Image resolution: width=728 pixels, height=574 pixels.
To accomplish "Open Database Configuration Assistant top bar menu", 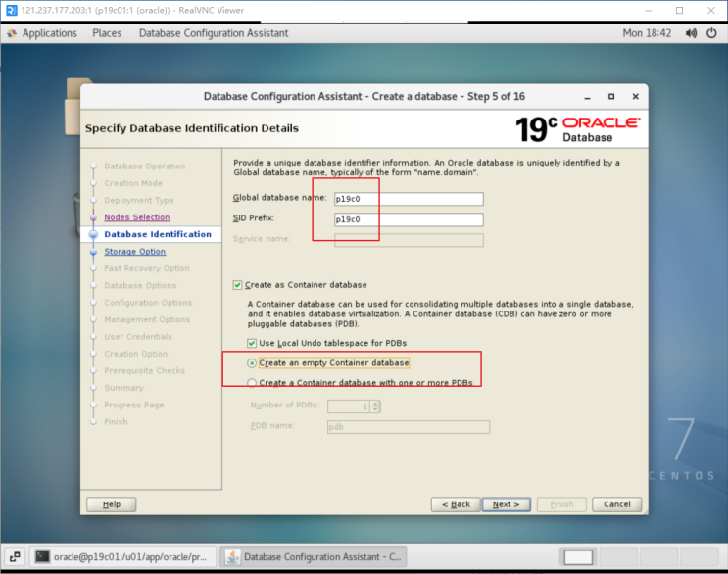I will pyautogui.click(x=214, y=33).
